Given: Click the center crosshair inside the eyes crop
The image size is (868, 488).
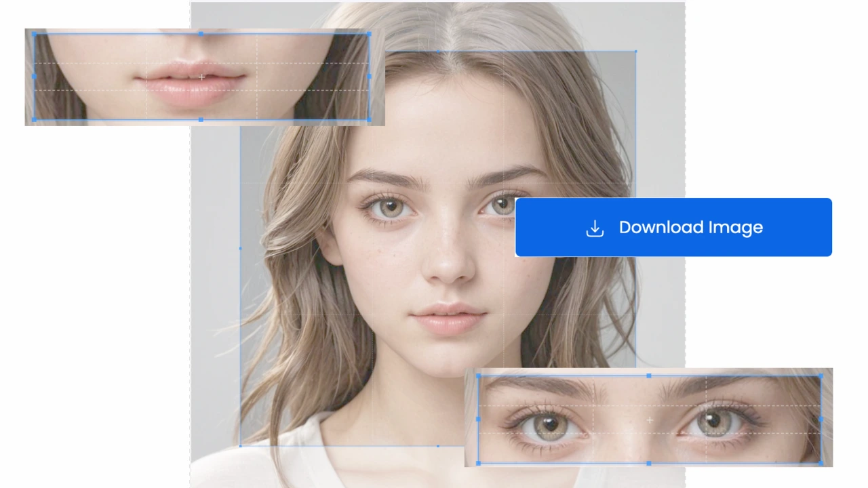Looking at the screenshot, I should click(x=649, y=420).
